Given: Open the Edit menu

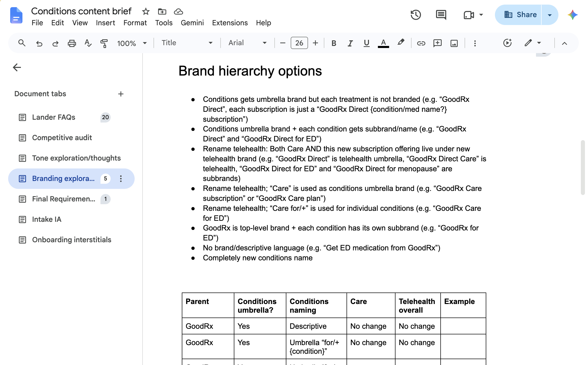Looking at the screenshot, I should 58,23.
